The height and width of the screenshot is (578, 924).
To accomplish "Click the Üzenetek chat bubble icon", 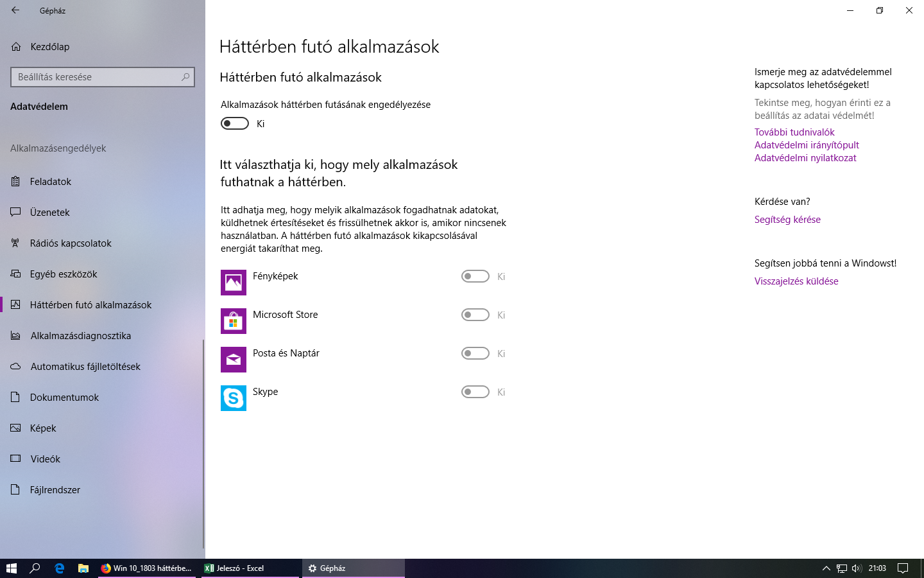I will coord(16,213).
